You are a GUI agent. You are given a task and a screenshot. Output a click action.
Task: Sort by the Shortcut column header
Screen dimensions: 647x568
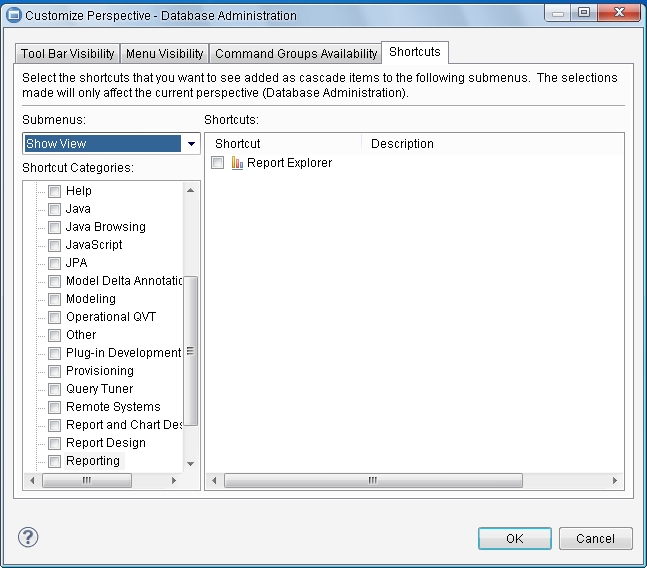point(238,144)
